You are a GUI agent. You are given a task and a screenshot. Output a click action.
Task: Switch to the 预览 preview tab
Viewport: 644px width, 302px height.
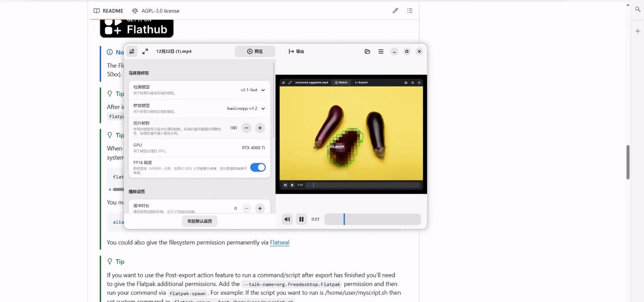coord(255,52)
